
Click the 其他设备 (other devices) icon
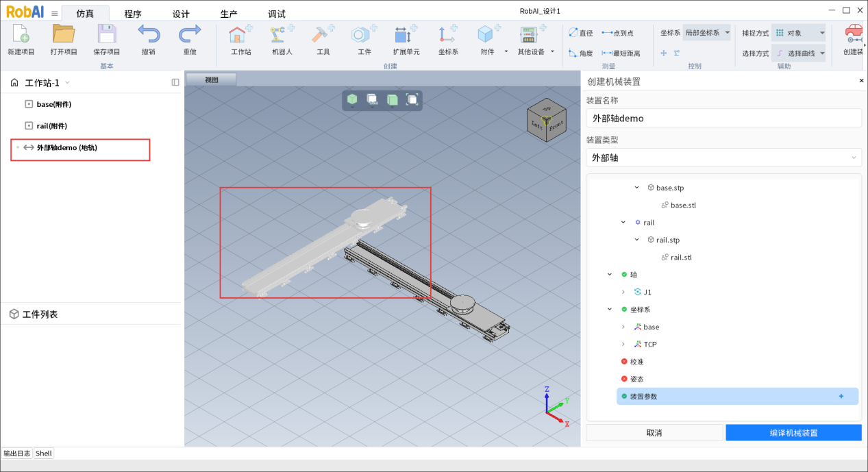[531, 34]
